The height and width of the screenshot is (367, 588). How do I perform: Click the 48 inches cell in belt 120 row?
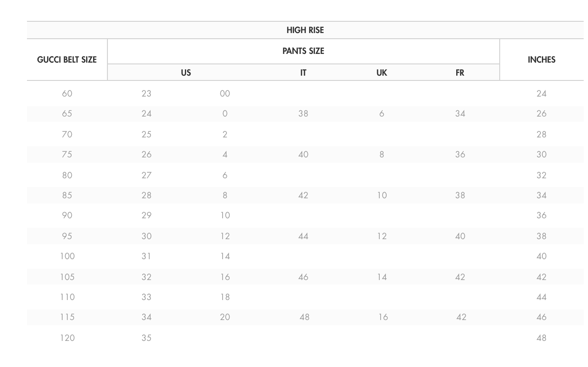[541, 338]
